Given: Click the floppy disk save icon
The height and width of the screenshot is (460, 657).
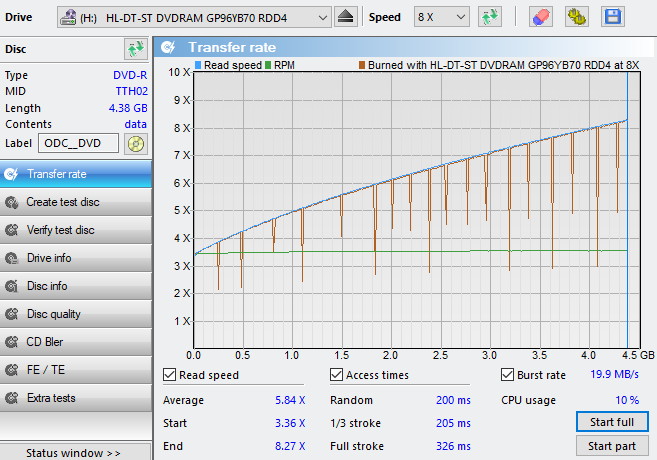Looking at the screenshot, I should click(611, 17).
